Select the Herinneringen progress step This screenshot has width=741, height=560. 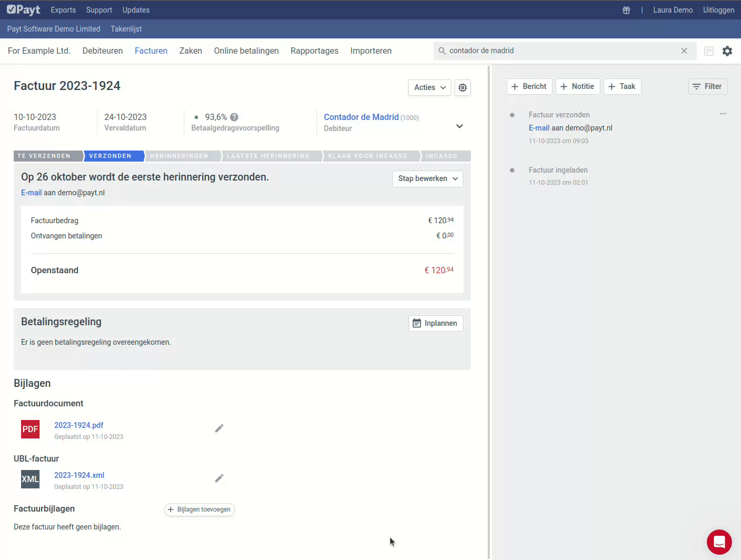point(179,156)
